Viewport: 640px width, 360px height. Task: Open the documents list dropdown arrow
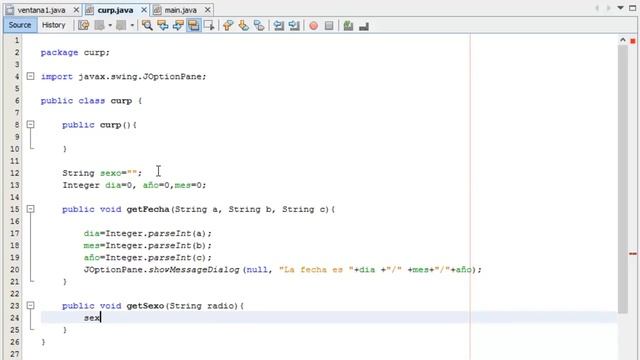click(620, 8)
